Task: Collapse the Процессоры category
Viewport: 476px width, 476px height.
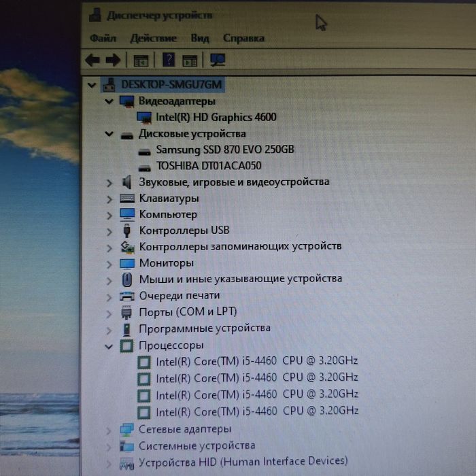Action: click(x=109, y=346)
